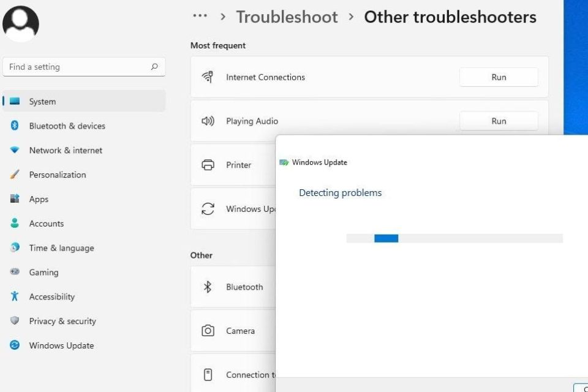Click the Accessibility figure icon

pyautogui.click(x=15, y=296)
